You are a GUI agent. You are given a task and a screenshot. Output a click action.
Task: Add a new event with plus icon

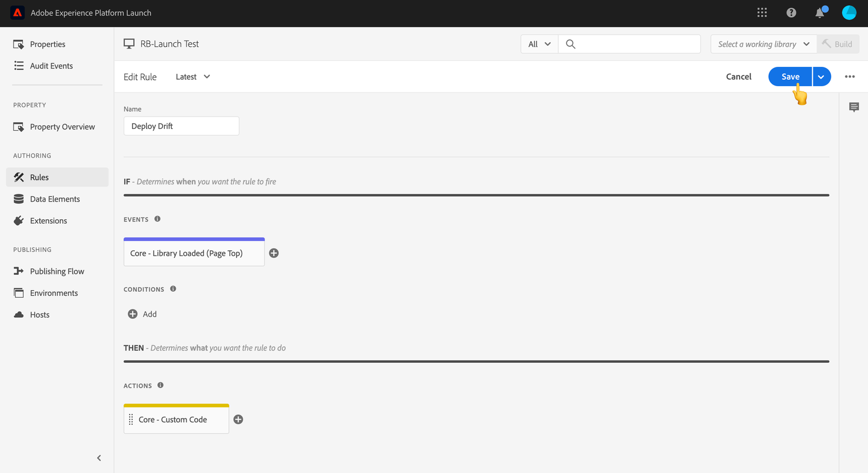(274, 253)
